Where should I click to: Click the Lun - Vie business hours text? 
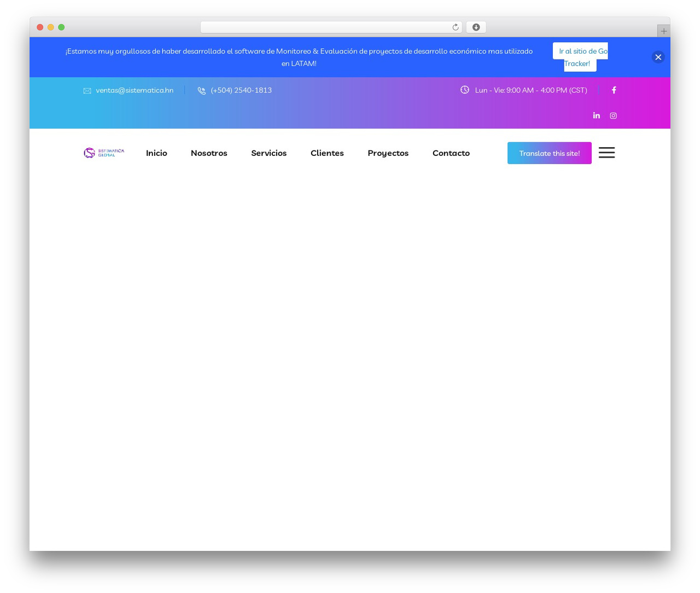tap(531, 90)
